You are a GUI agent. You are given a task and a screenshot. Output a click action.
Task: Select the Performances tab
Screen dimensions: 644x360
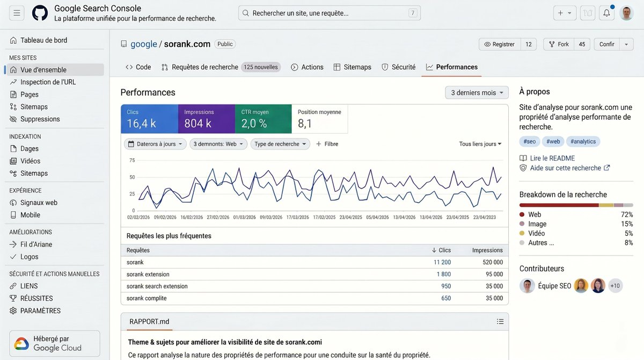point(451,67)
